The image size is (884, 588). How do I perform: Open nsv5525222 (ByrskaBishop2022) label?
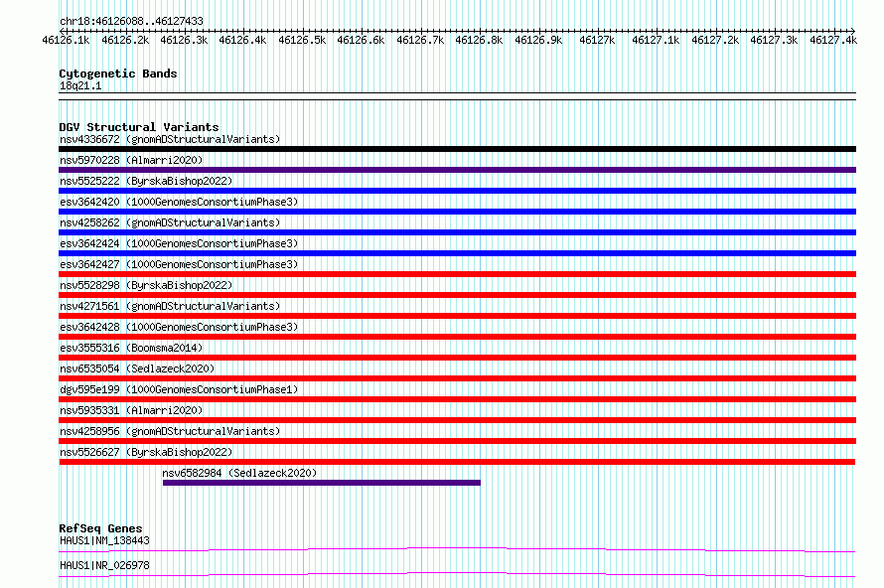[146, 181]
